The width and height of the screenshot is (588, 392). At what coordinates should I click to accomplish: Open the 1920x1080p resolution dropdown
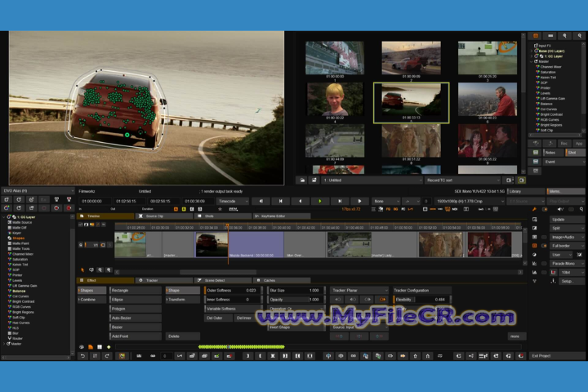point(469,201)
